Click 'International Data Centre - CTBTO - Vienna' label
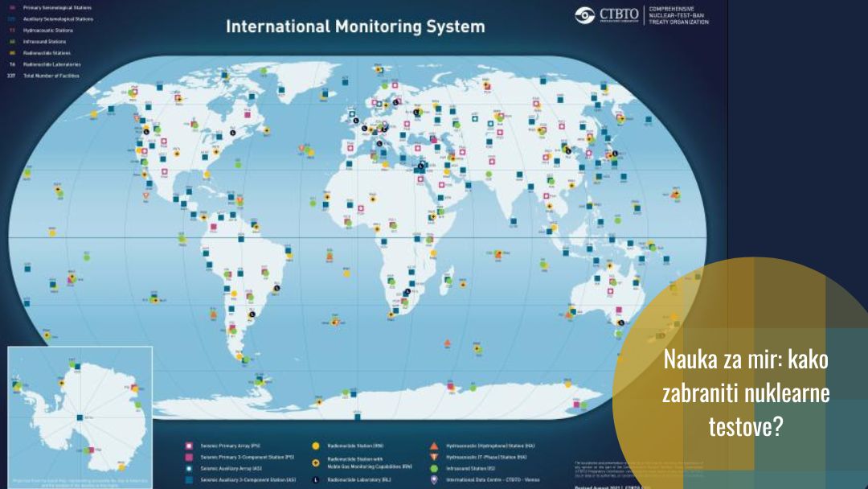Image resolution: width=868 pixels, height=489 pixels. click(493, 480)
